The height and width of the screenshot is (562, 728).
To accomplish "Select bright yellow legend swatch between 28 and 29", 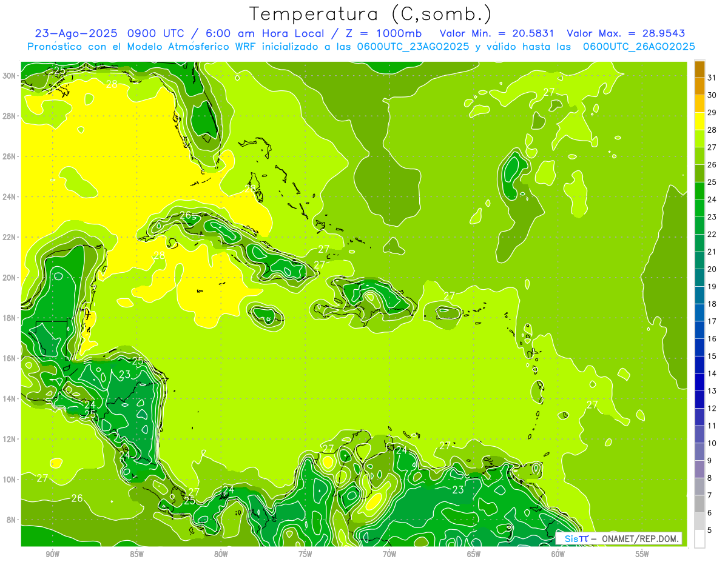I will (x=699, y=121).
